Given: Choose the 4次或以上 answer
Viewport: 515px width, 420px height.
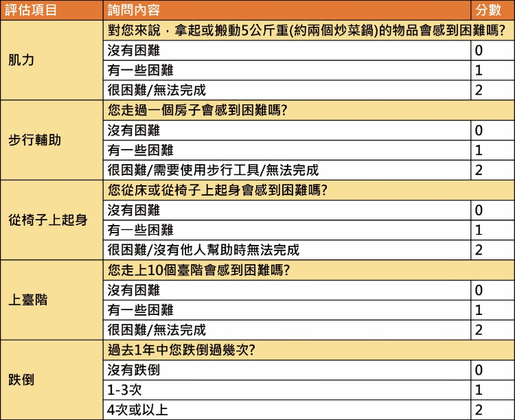Looking at the screenshot, I should click(287, 410).
